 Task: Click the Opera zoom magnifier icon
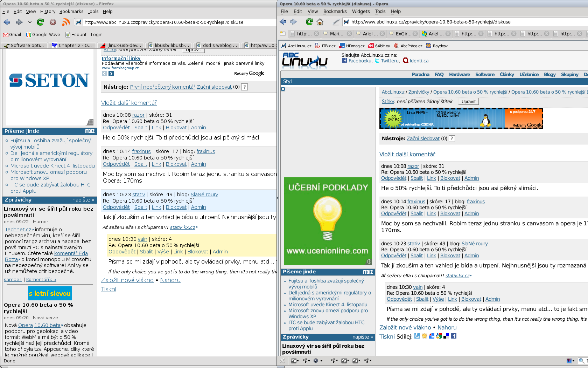[581, 360]
